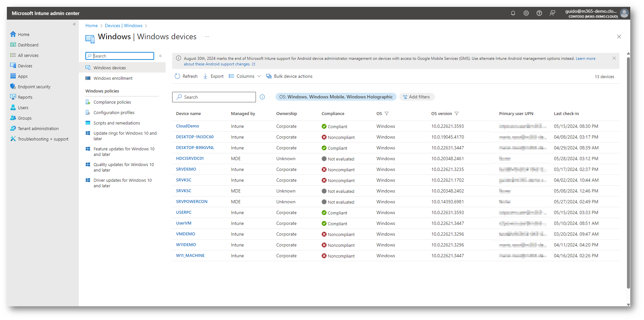Collapse the blade menu panel chevron
This screenshot has width=644, height=320.
point(160,56)
